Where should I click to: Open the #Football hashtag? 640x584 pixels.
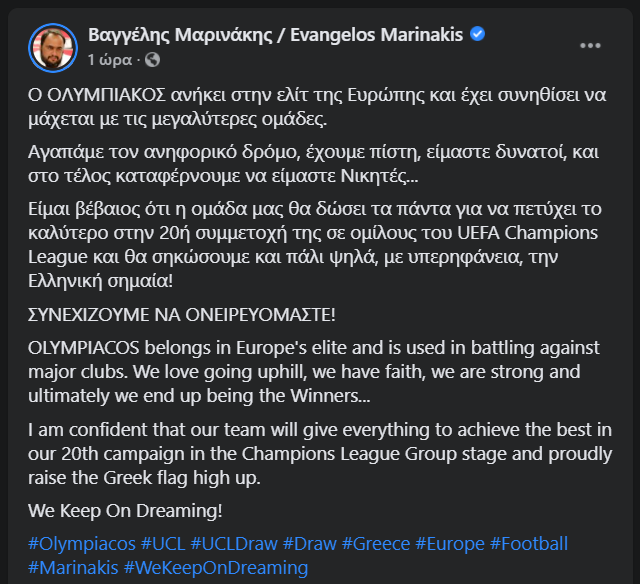click(528, 544)
